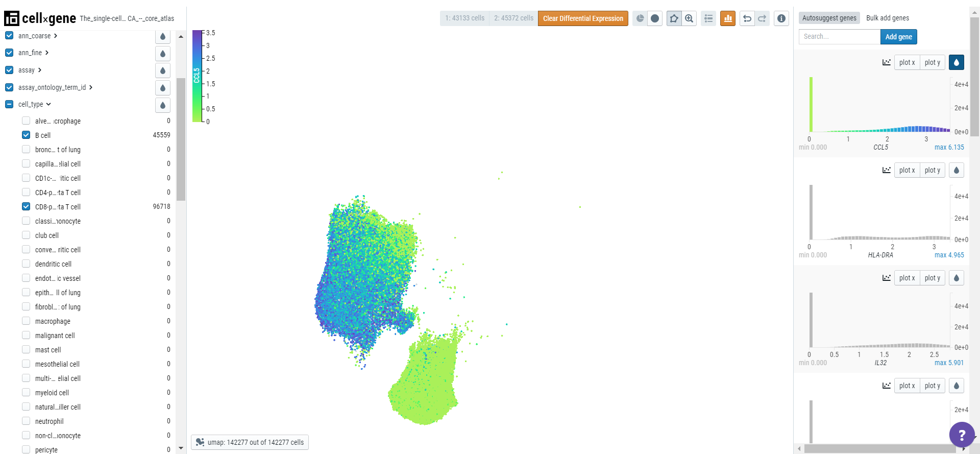
Task: Color by cell_type droplet icon
Action: coord(163,105)
